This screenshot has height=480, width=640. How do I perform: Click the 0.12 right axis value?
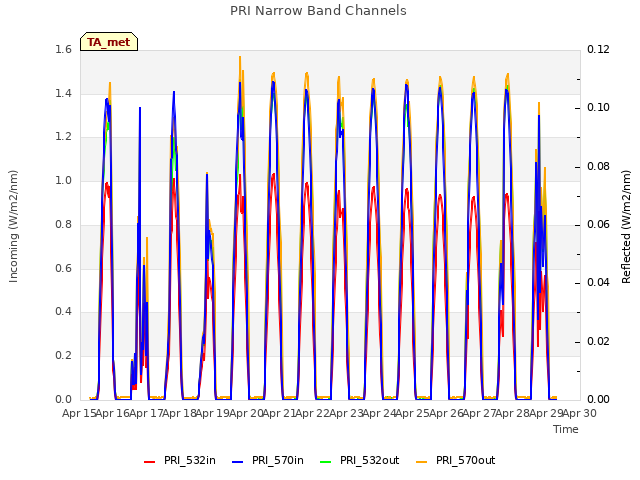598,50
